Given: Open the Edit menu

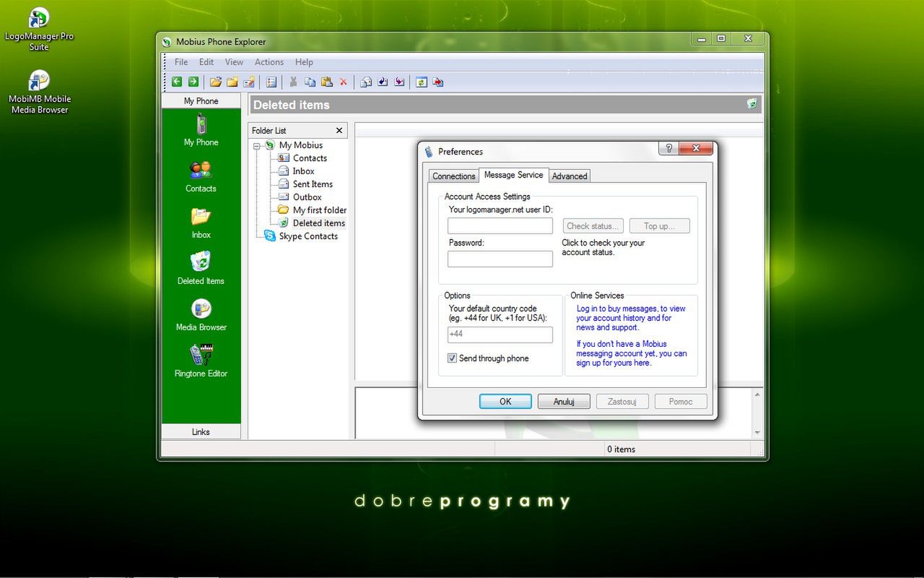Looking at the screenshot, I should 206,62.
